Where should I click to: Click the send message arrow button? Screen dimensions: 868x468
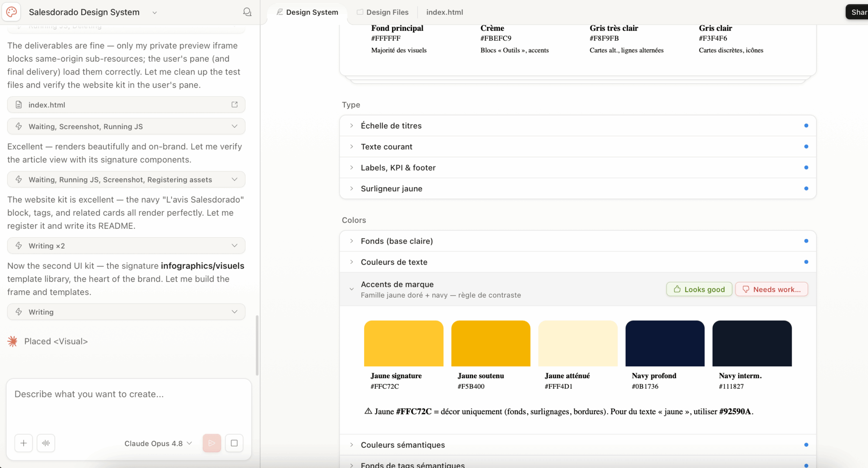(212, 443)
